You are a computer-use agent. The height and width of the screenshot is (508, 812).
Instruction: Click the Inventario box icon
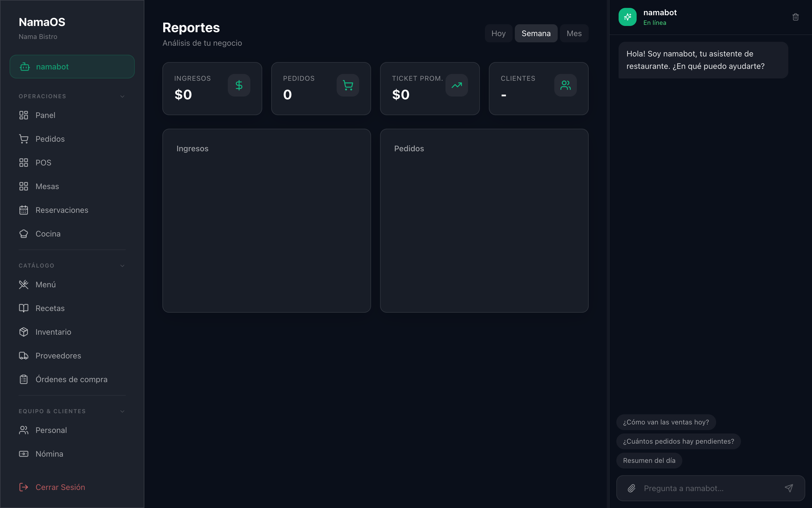click(23, 332)
